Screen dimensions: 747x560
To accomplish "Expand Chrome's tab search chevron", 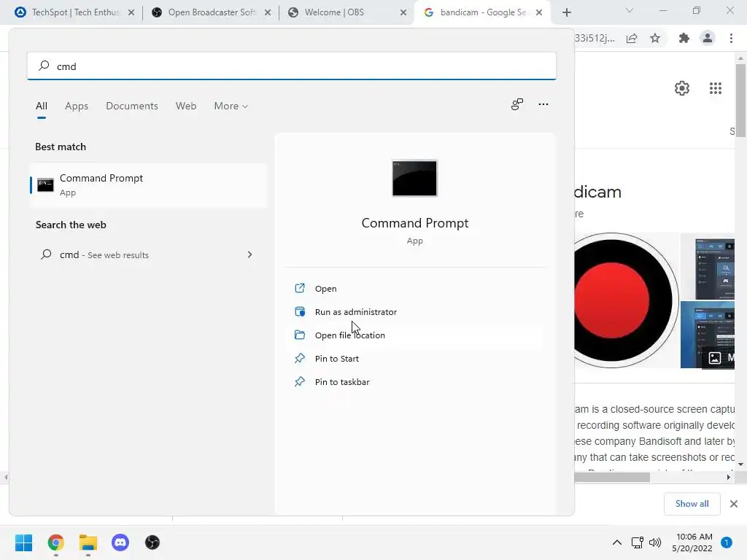I will point(630,10).
